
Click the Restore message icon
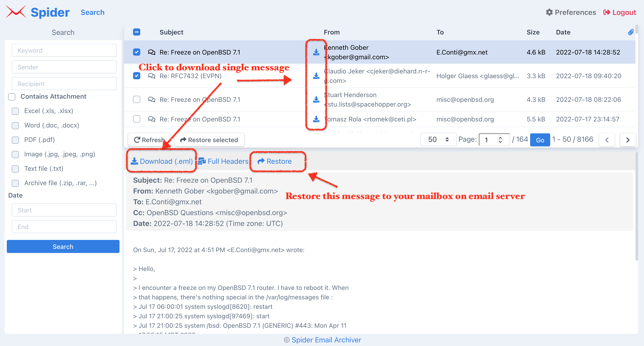[x=275, y=161]
